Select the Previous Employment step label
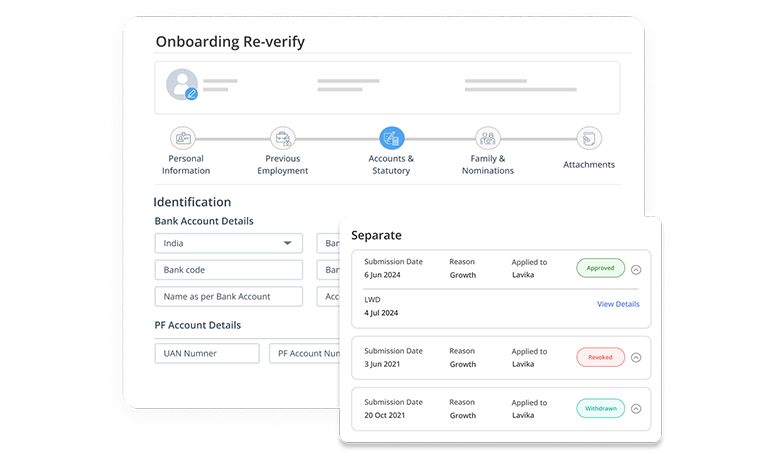The width and height of the screenshot is (770, 465). (x=283, y=164)
